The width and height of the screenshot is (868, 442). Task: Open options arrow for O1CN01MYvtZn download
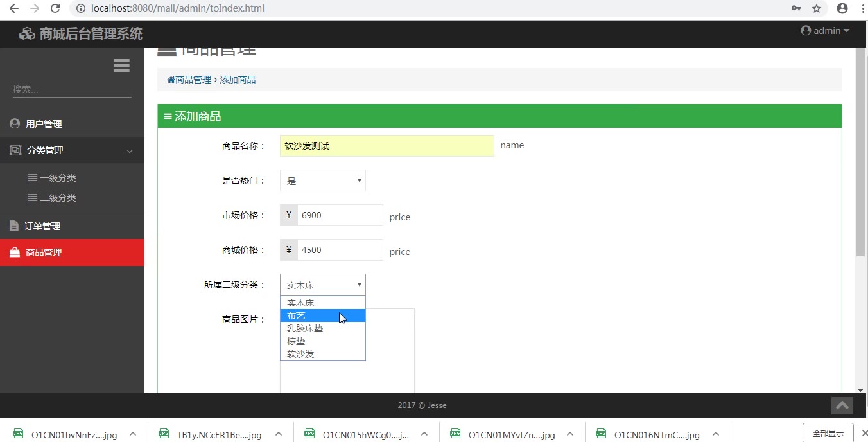coord(570,434)
